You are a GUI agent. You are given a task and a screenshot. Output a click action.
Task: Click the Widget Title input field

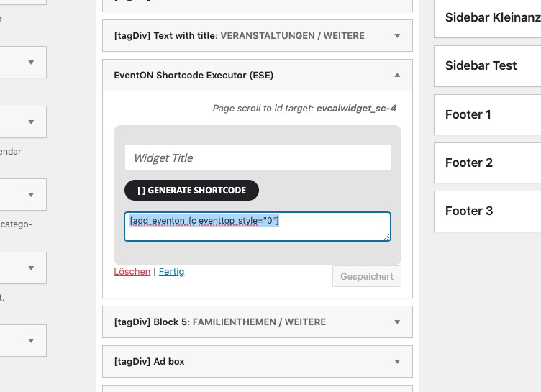(258, 158)
